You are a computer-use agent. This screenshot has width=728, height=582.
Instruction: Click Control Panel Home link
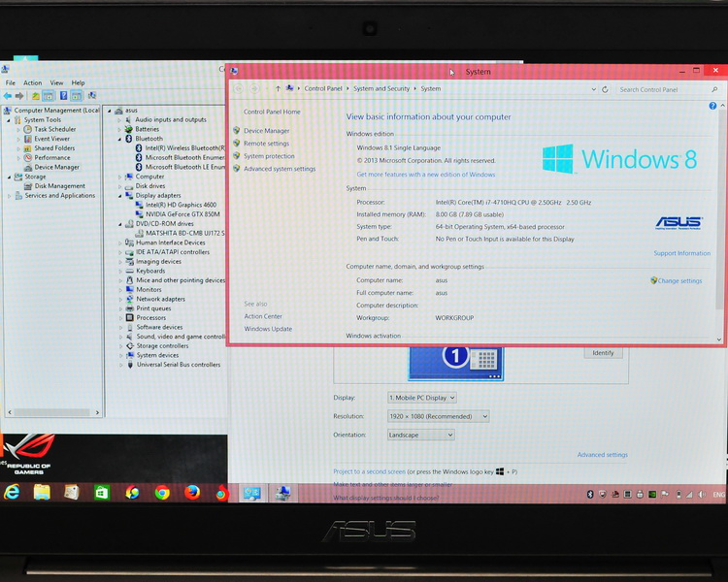272,112
